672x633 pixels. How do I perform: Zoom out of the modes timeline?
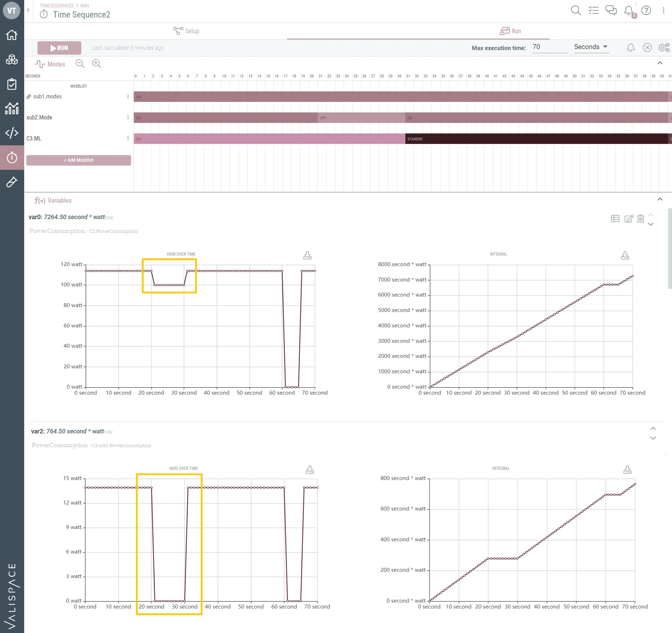tap(80, 64)
